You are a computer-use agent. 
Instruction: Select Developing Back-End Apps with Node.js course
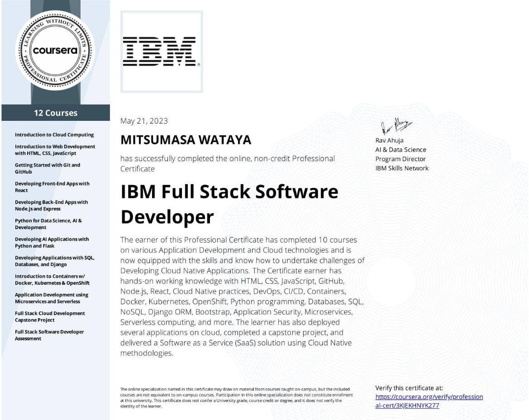coord(51,205)
